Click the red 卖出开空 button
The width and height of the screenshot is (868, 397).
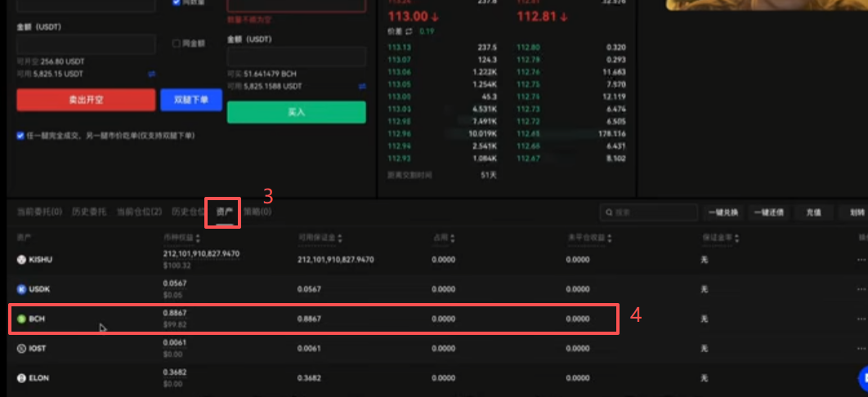(86, 100)
